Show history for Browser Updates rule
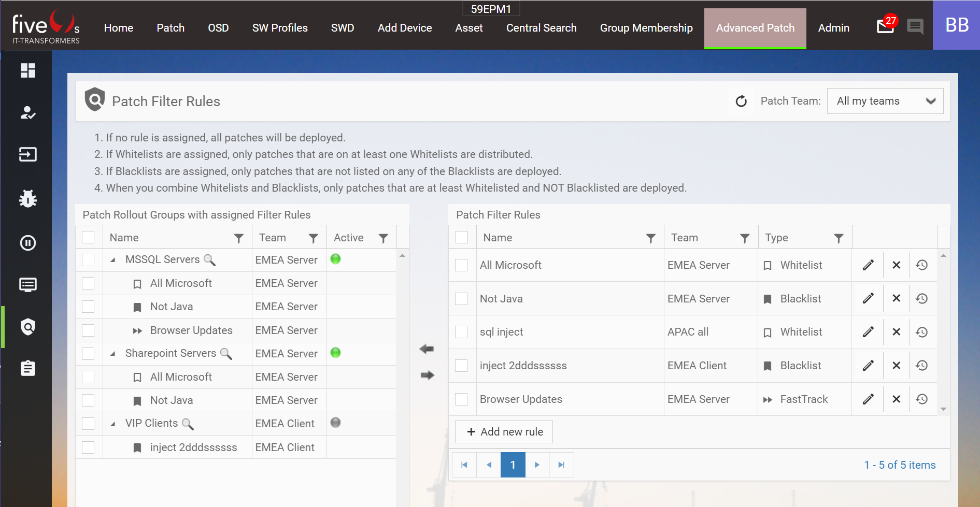 click(x=921, y=399)
